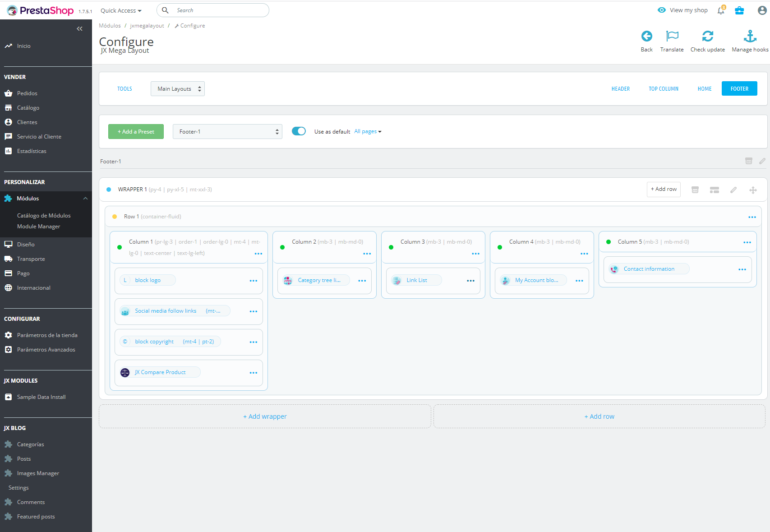770x532 pixels.
Task: Open Sample Data Install in sidebar
Action: coord(41,397)
